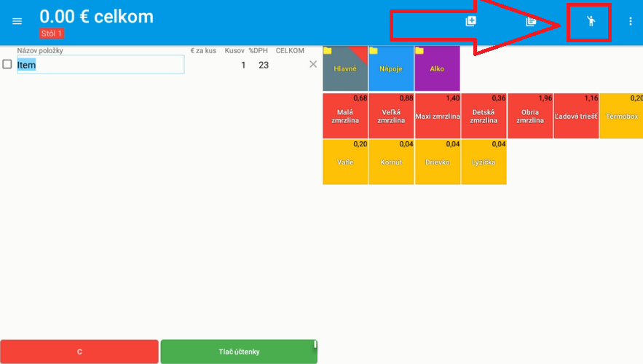643x364 pixels.
Task: Click the Item name text field
Action: tap(100, 65)
